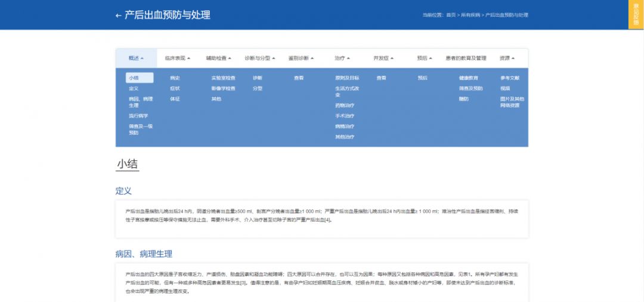Open 药物治疗 in the treatment list
The height and width of the screenshot is (302, 644).
[x=345, y=106]
